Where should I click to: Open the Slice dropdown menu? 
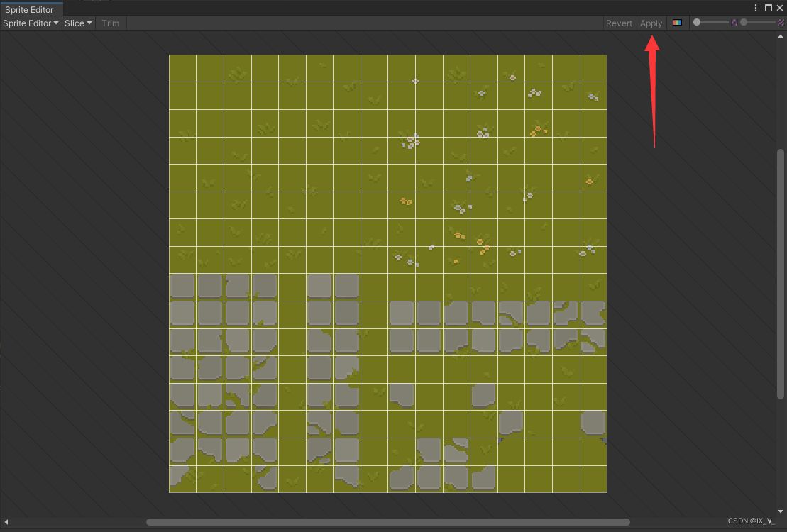(78, 23)
